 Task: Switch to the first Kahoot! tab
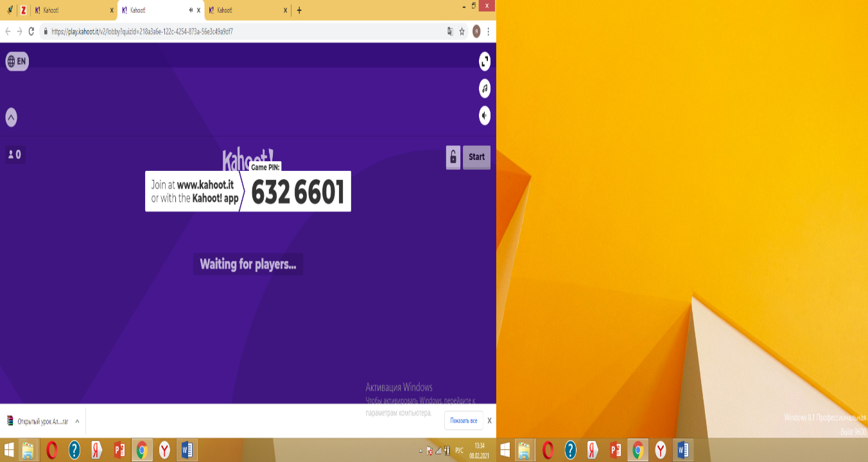(73, 10)
